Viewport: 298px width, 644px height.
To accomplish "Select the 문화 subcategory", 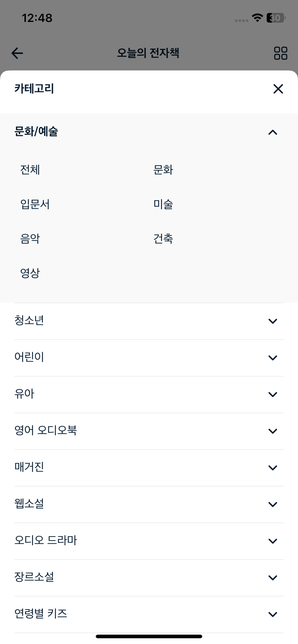I will [x=163, y=170].
